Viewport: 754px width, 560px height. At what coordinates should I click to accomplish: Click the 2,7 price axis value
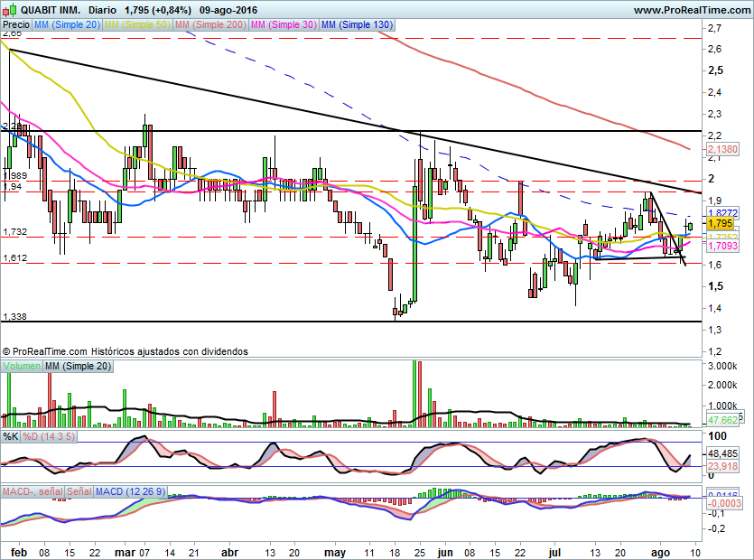[x=714, y=28]
